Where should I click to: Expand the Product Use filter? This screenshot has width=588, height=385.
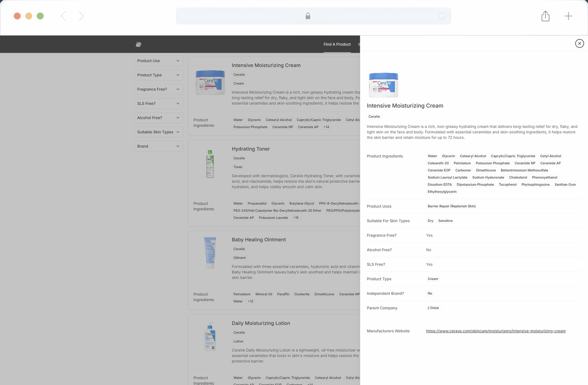click(159, 61)
